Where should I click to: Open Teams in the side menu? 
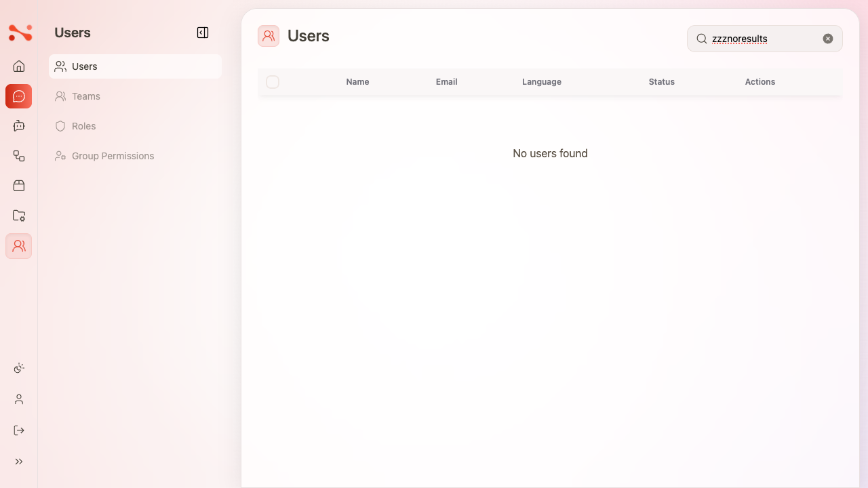tap(135, 96)
